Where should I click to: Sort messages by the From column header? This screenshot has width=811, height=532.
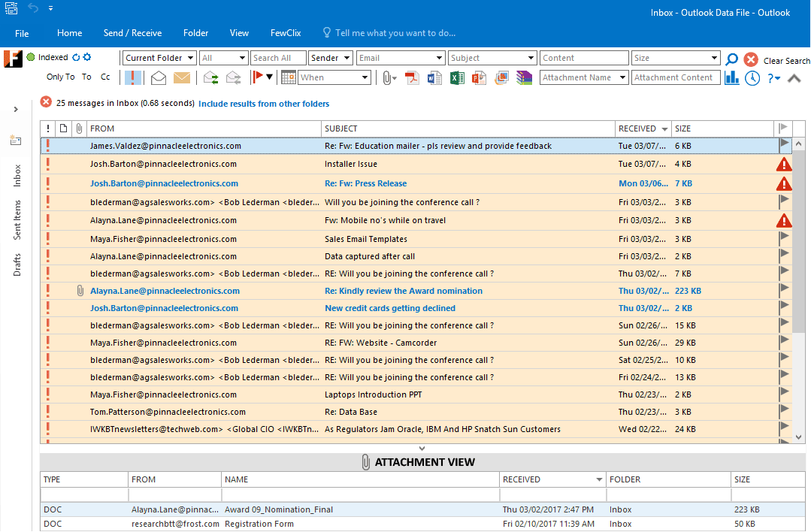(204, 128)
